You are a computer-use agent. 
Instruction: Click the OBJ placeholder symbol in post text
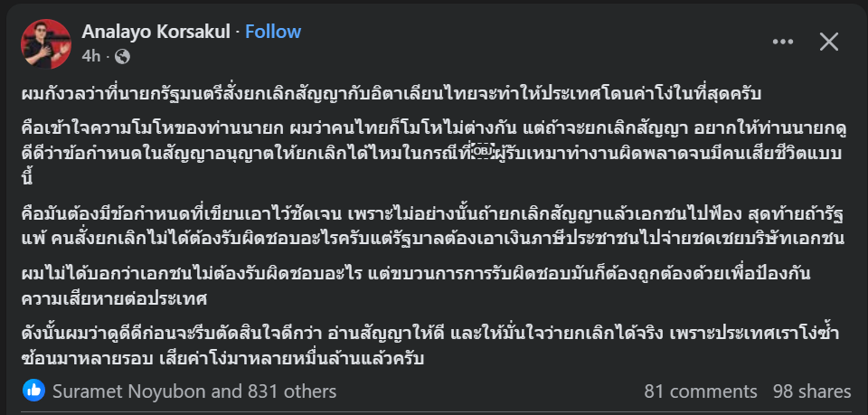coord(484,150)
